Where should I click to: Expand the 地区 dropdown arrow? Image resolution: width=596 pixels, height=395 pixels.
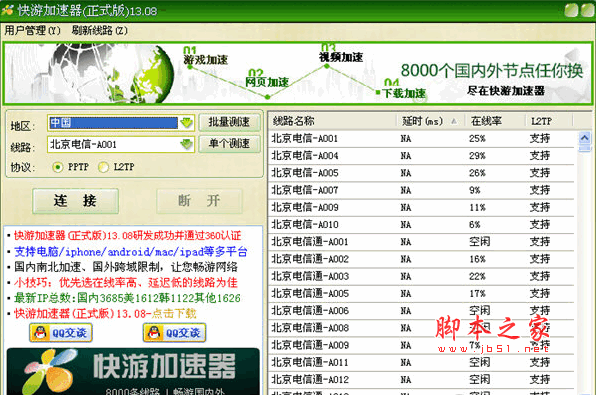186,123
